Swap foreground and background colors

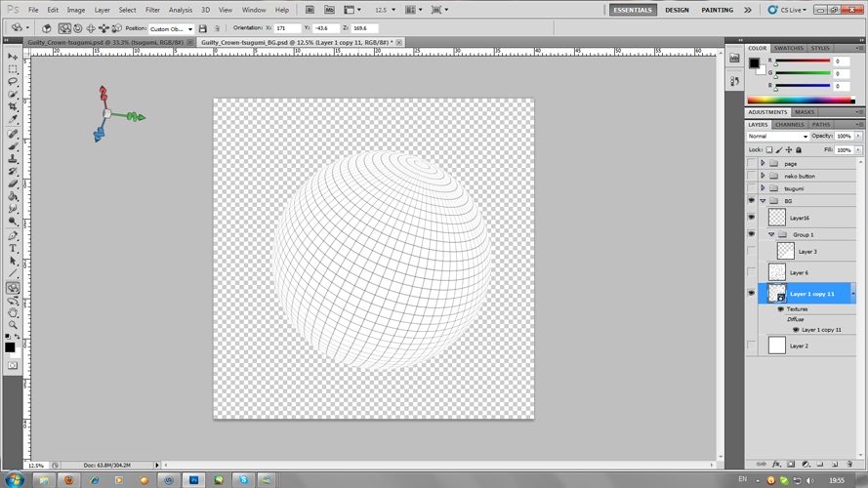coord(18,337)
